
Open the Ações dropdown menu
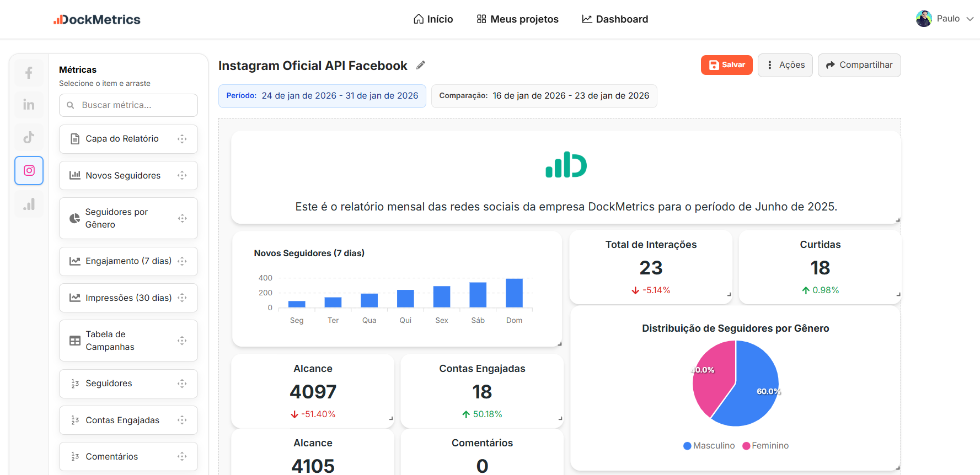pos(785,65)
